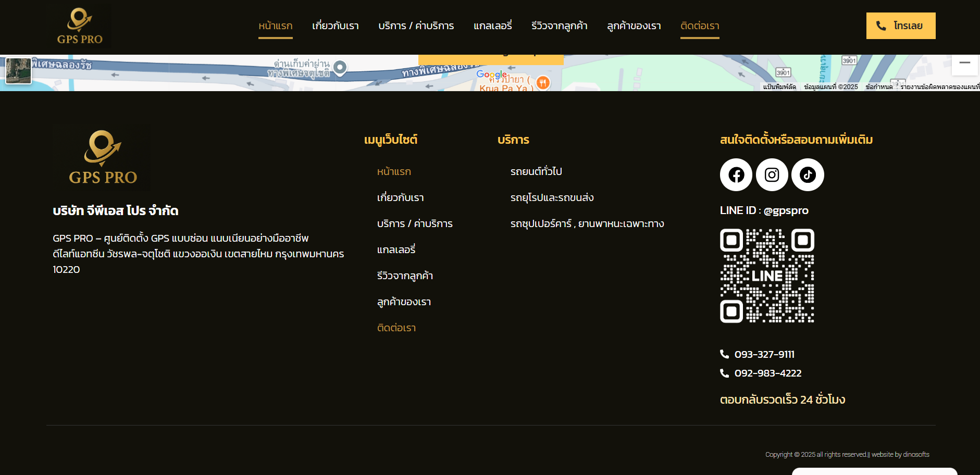Open the Facebook social icon
Screen dimensions: 980x475
pyautogui.click(x=736, y=175)
